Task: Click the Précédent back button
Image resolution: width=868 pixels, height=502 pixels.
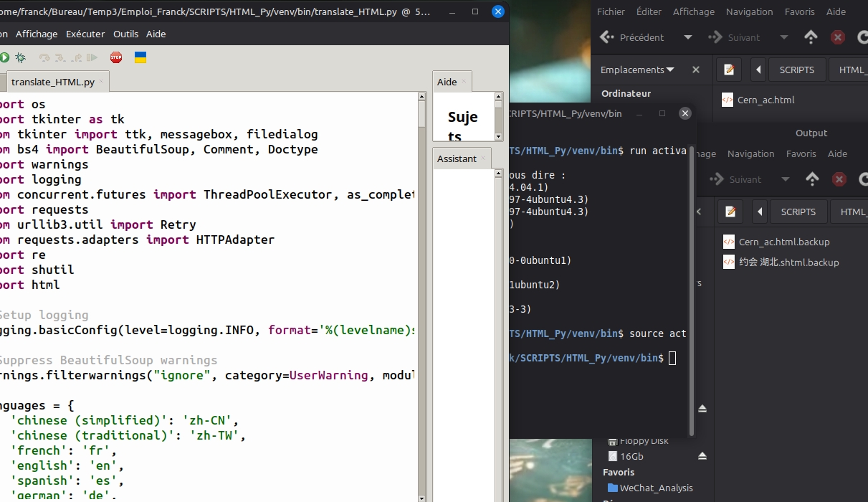Action: 632,37
